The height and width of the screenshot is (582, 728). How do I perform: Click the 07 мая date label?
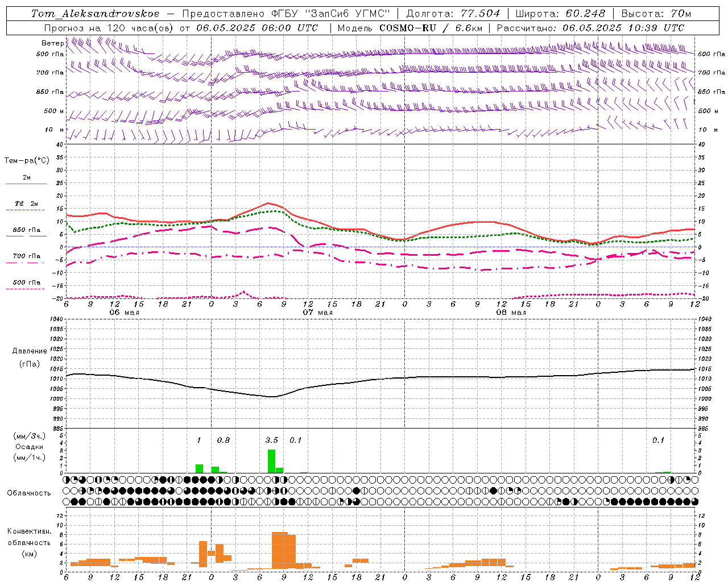coord(318,313)
